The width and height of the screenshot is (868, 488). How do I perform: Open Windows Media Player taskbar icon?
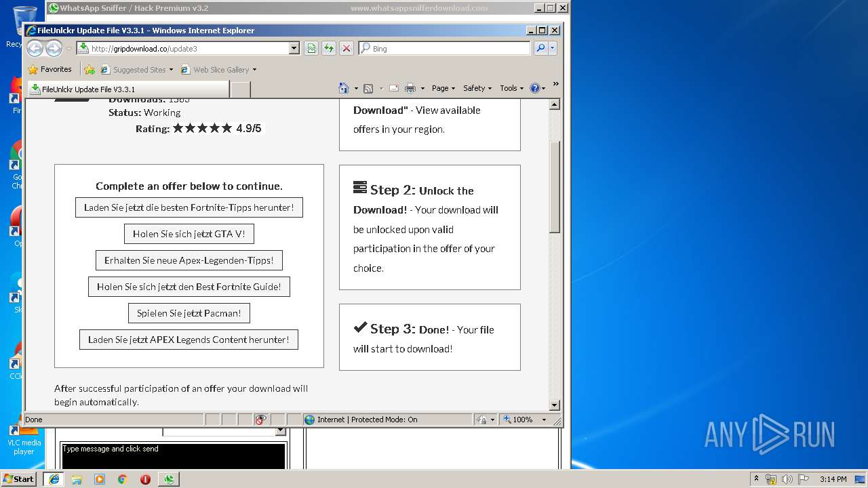click(x=100, y=479)
